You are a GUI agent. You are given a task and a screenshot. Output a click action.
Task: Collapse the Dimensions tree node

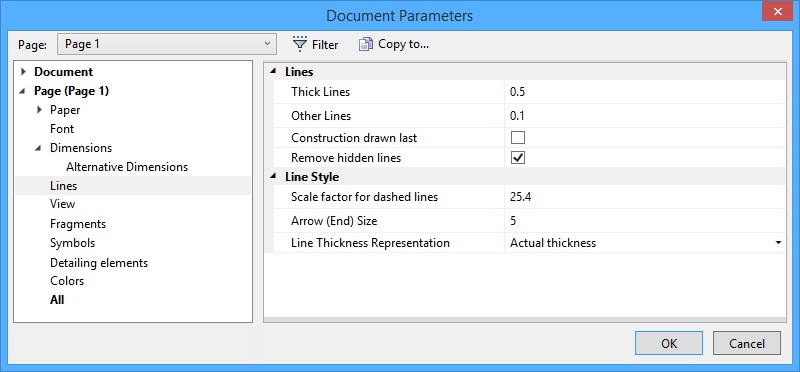[39, 148]
